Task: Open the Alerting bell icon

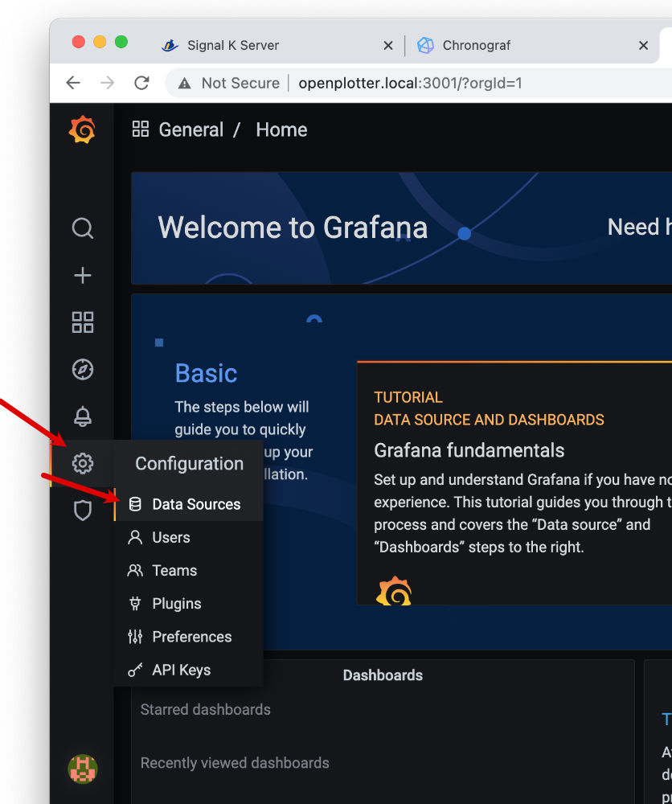Action: [x=83, y=416]
